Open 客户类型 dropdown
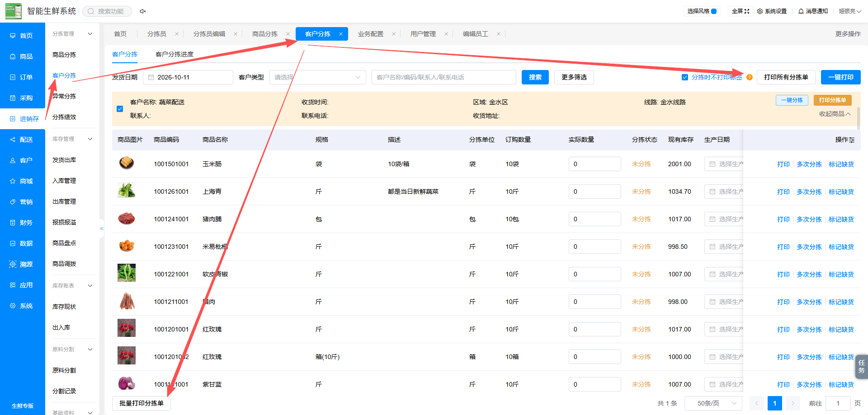This screenshot has width=868, height=415. (318, 77)
